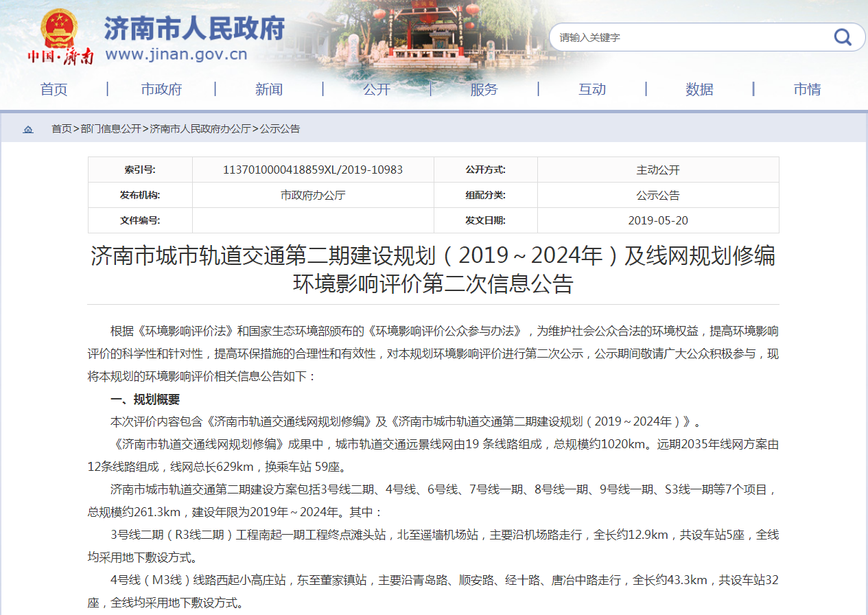The width and height of the screenshot is (868, 615).
Task: Open the 市情 navigation menu item
Action: pos(807,89)
